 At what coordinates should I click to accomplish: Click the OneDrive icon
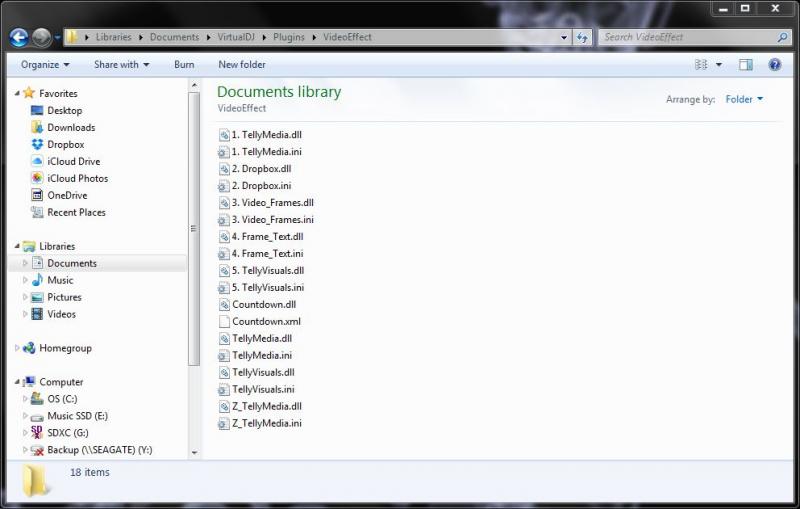pyautogui.click(x=37, y=195)
